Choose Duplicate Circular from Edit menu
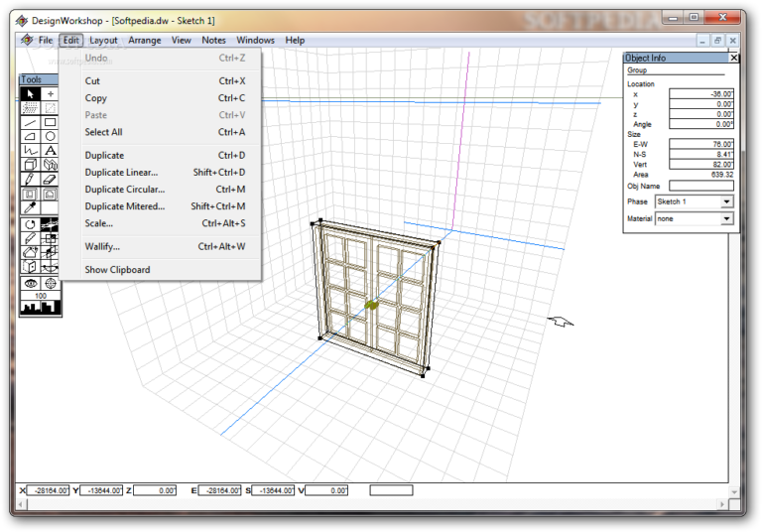Screen dimensions: 762x532 tap(125, 190)
